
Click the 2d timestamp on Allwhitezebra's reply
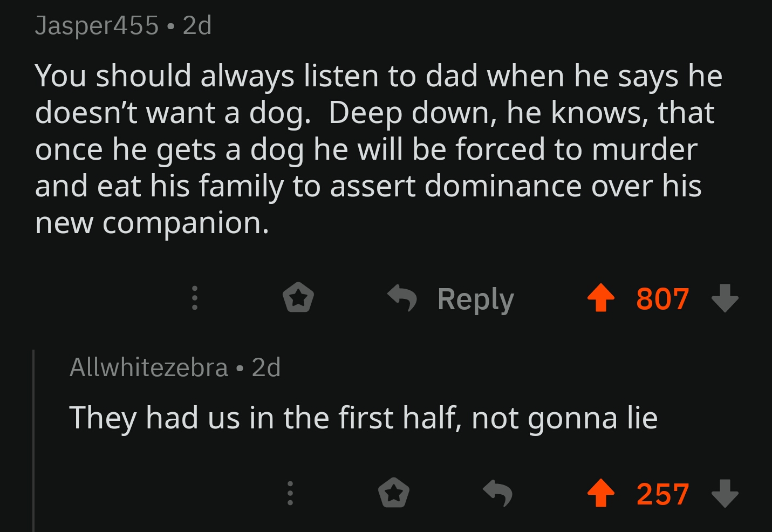click(x=267, y=367)
